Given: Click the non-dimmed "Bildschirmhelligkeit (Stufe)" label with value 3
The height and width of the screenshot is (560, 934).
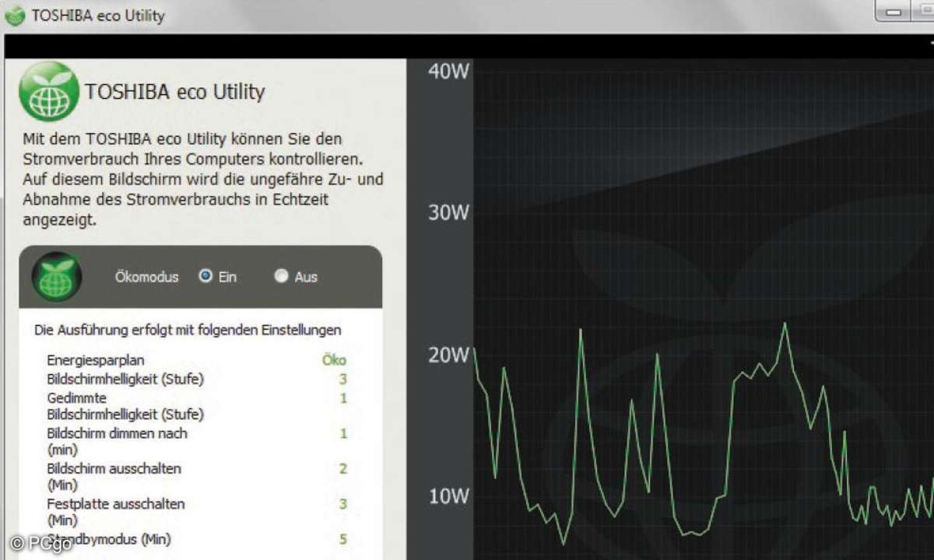Looking at the screenshot, I should pyautogui.click(x=125, y=380).
